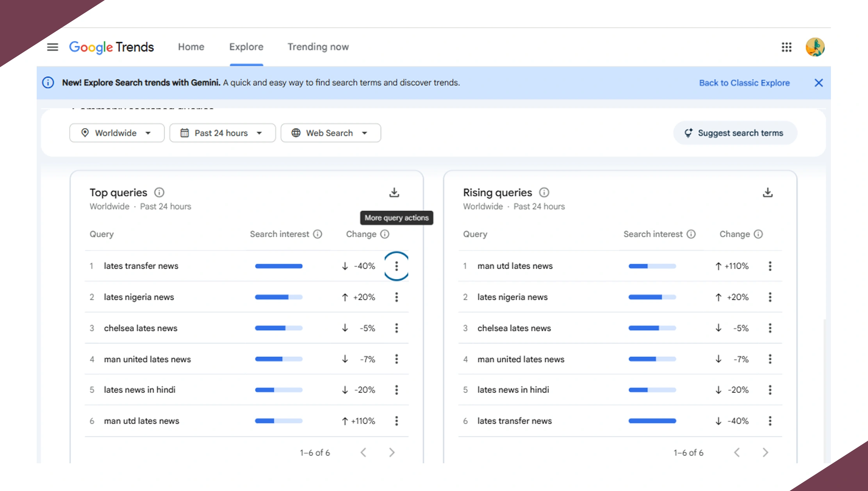Click the Query column header in Top queries

tap(102, 234)
